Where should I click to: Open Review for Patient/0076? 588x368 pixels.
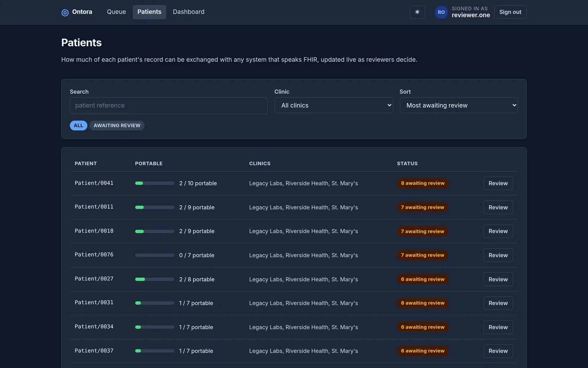pyautogui.click(x=498, y=255)
